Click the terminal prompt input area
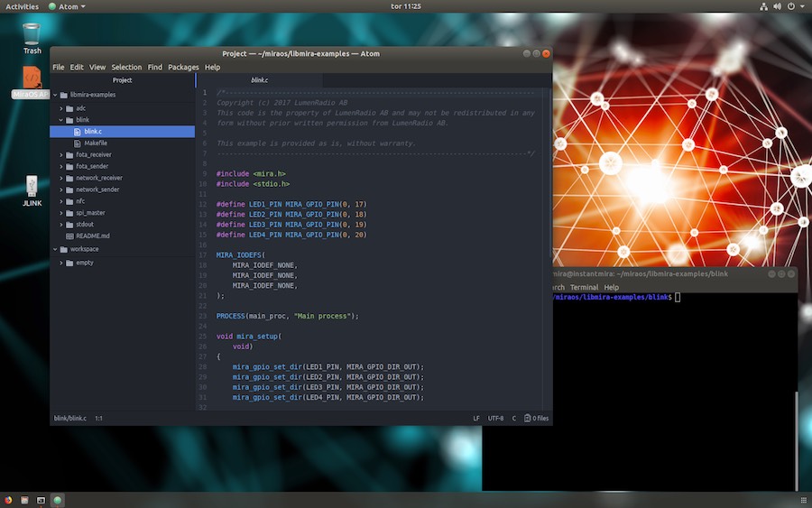The height and width of the screenshot is (508, 812). tap(678, 297)
